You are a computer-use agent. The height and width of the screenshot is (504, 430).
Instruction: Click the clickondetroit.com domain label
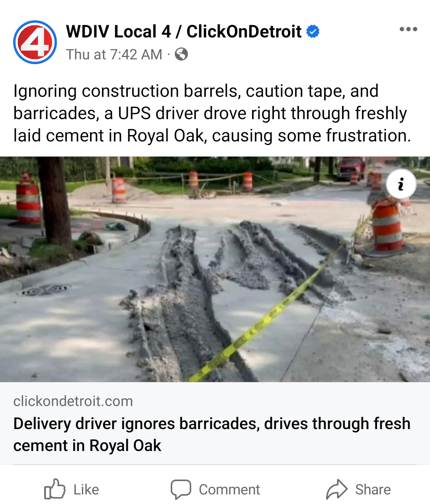point(73,401)
